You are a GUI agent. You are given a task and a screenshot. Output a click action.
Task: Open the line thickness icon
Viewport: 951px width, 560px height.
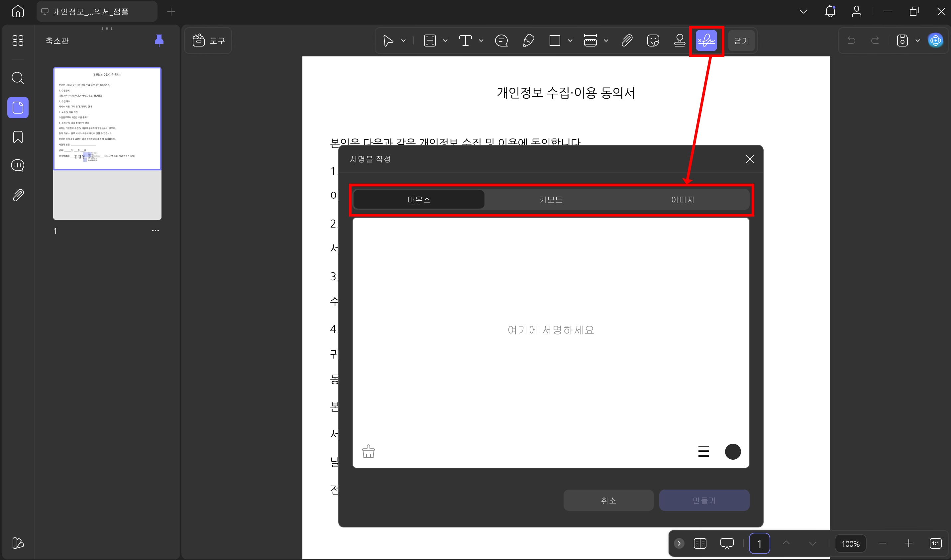point(703,451)
